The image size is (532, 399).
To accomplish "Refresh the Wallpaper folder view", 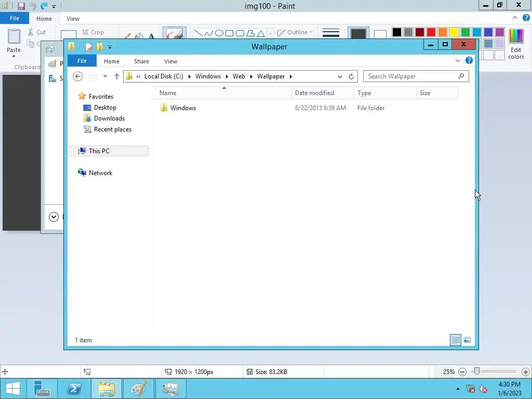I will coord(351,77).
